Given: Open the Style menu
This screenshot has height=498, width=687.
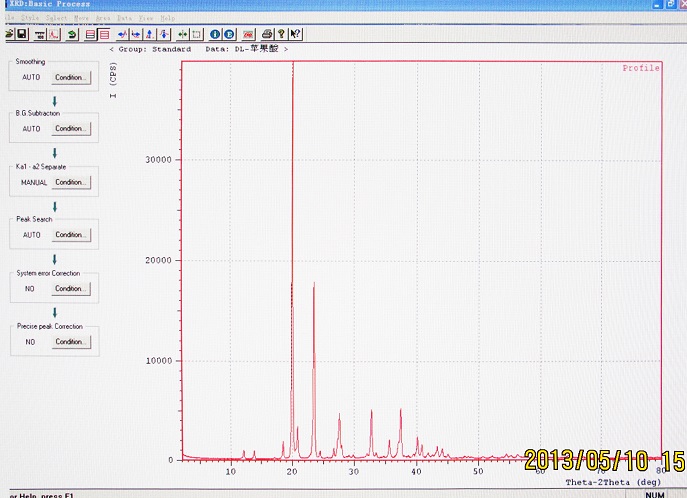Looking at the screenshot, I should [29, 18].
